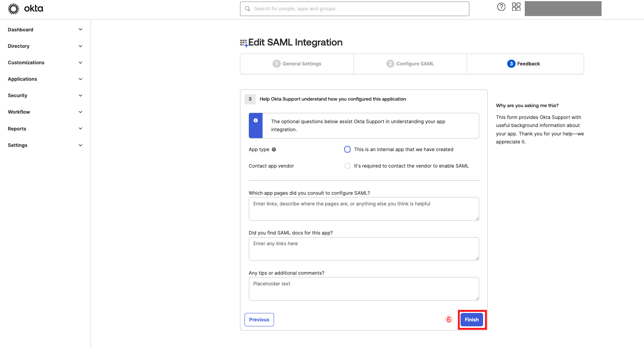Expand the Applications menu chevron

coord(80,79)
